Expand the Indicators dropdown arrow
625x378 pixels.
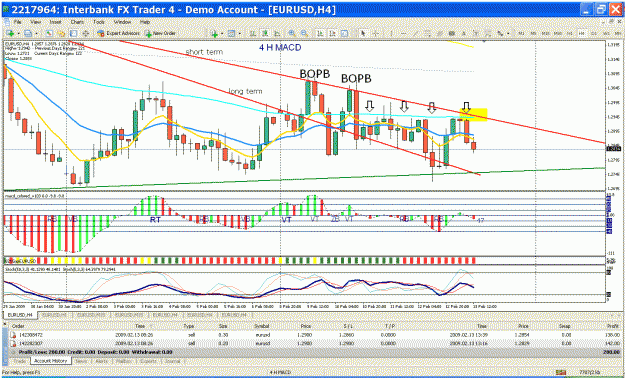point(222,33)
